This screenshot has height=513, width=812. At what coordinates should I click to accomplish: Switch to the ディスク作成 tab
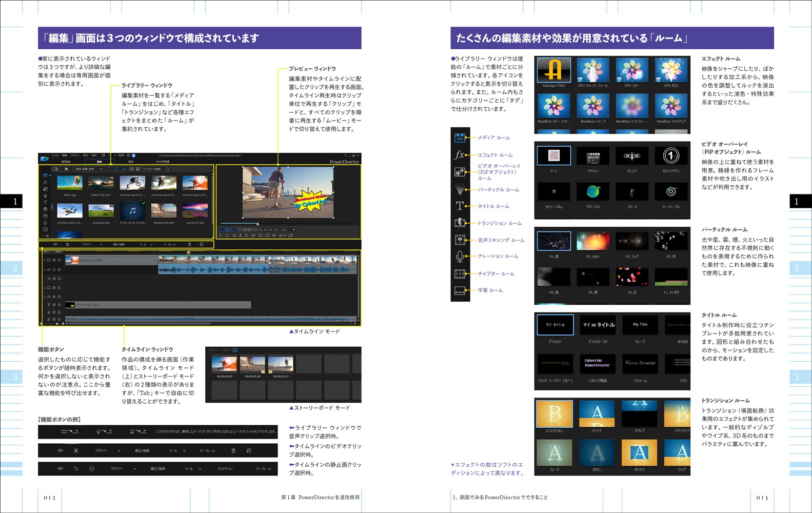(x=163, y=162)
